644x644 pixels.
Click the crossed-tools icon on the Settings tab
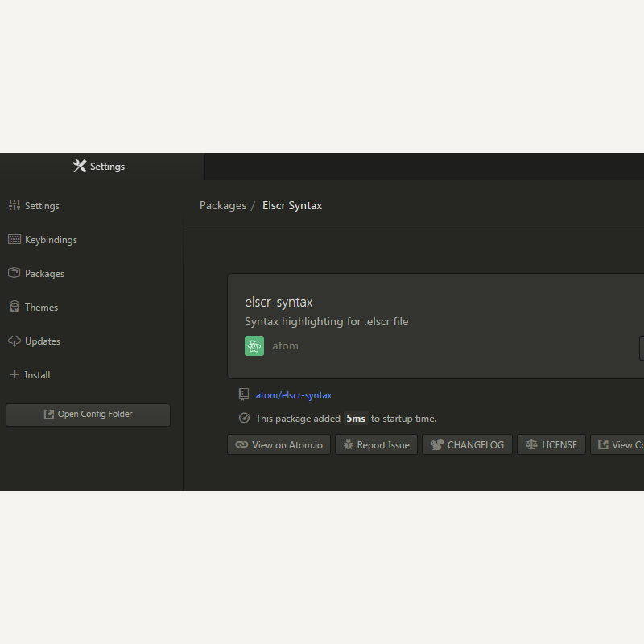tap(79, 166)
